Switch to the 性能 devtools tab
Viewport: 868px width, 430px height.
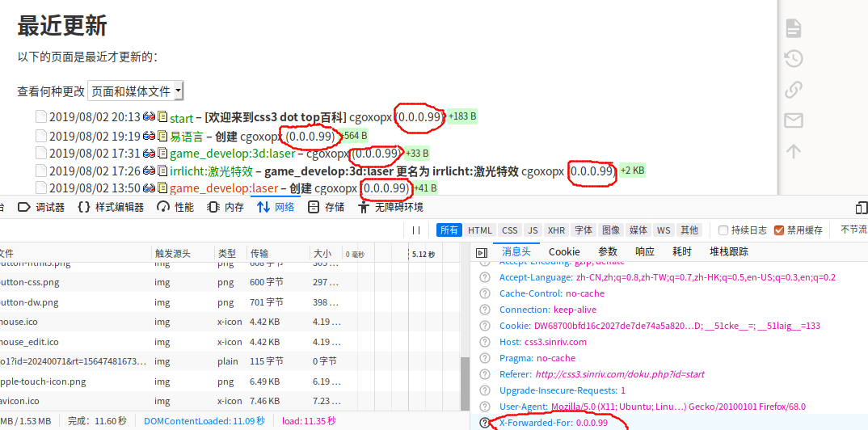pyautogui.click(x=175, y=208)
